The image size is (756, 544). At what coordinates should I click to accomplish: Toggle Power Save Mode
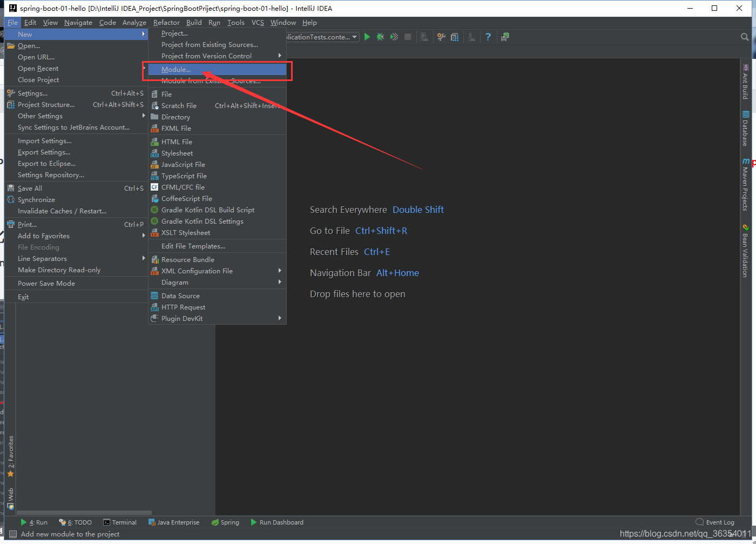[76, 284]
